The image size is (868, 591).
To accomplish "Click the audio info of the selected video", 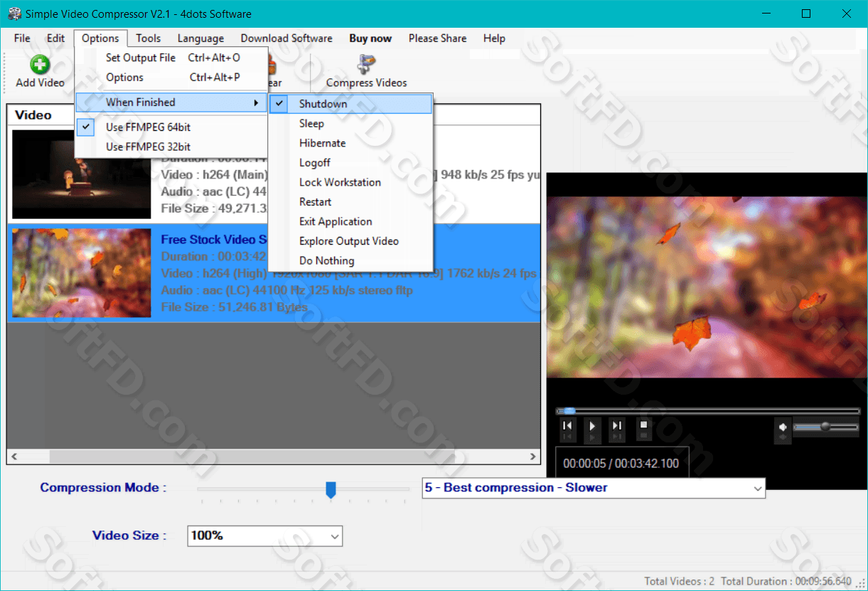I will point(287,290).
